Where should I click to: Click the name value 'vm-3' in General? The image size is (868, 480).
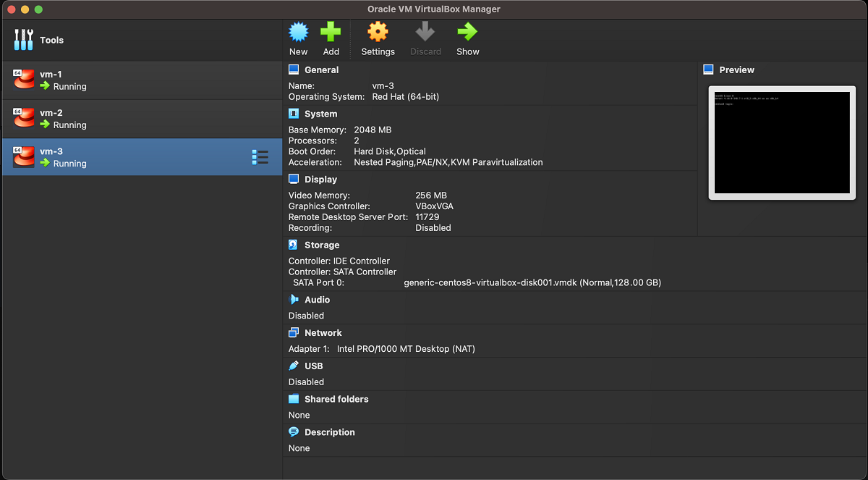383,85
